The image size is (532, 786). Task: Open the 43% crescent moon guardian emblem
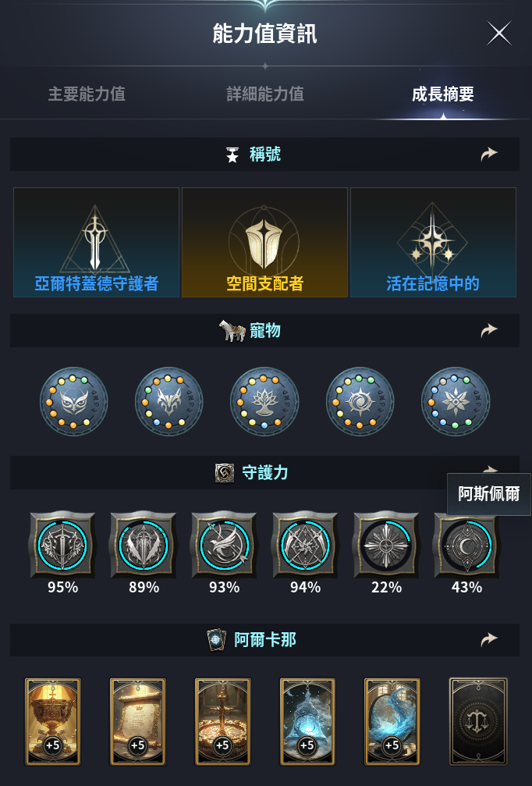(x=466, y=545)
